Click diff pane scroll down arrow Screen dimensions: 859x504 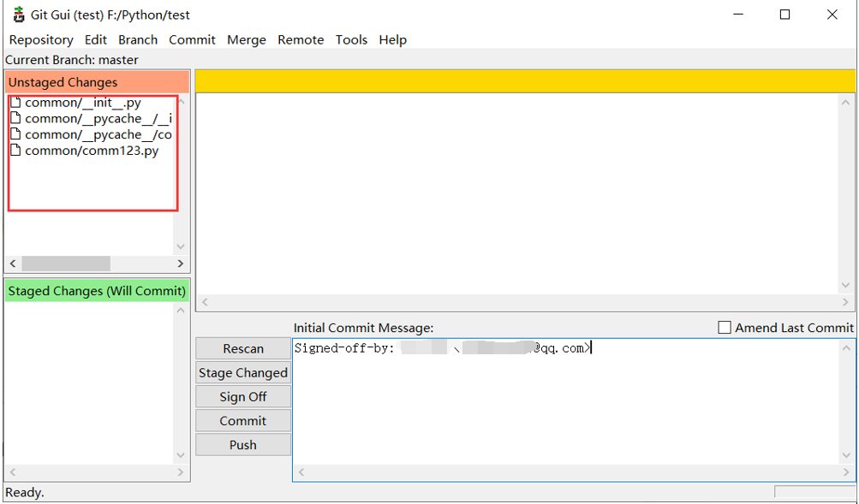845,285
